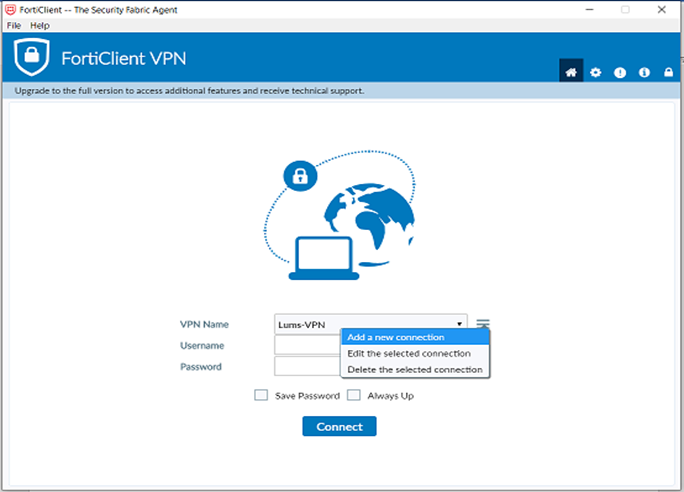Click the 'Always Up' label text

pyautogui.click(x=390, y=396)
